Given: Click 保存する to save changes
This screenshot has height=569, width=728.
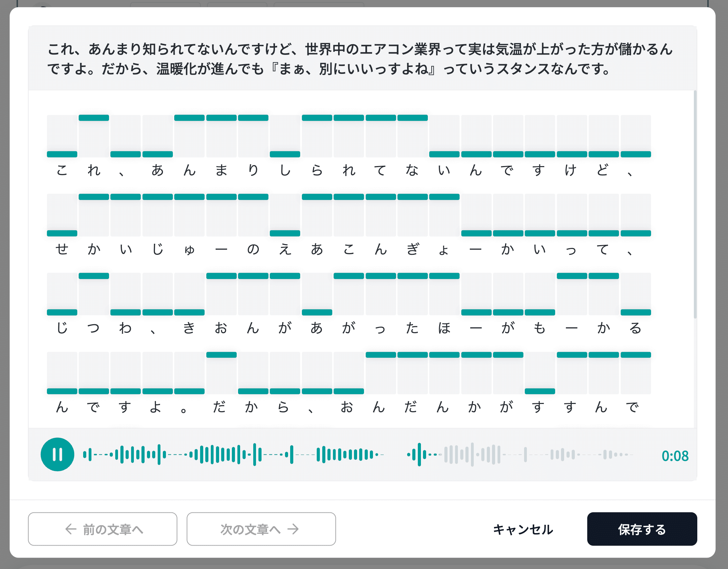Looking at the screenshot, I should pos(642,529).
